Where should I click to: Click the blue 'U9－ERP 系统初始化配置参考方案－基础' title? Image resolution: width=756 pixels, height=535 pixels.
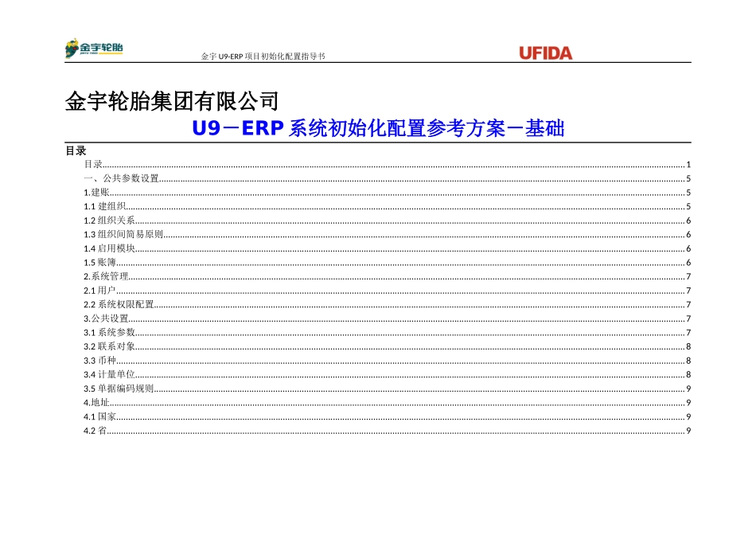tap(378, 128)
